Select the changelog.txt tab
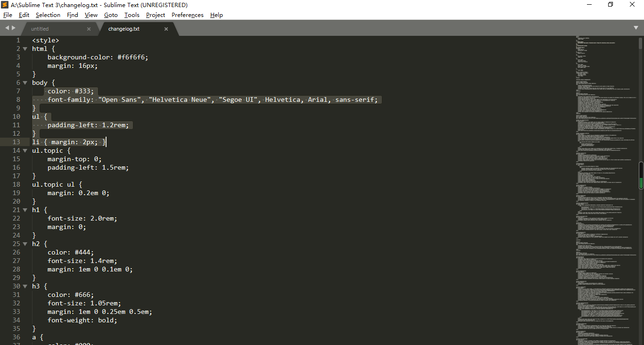This screenshot has height=345, width=644. click(124, 28)
